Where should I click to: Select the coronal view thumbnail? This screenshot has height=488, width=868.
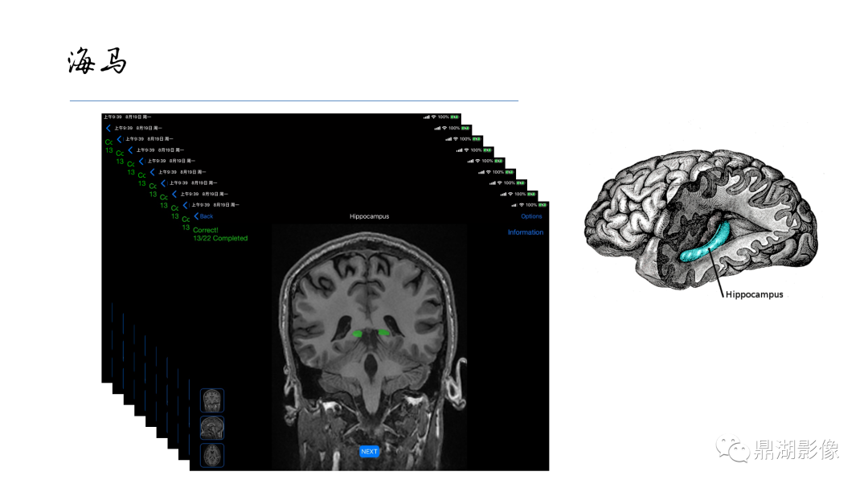[x=212, y=400]
